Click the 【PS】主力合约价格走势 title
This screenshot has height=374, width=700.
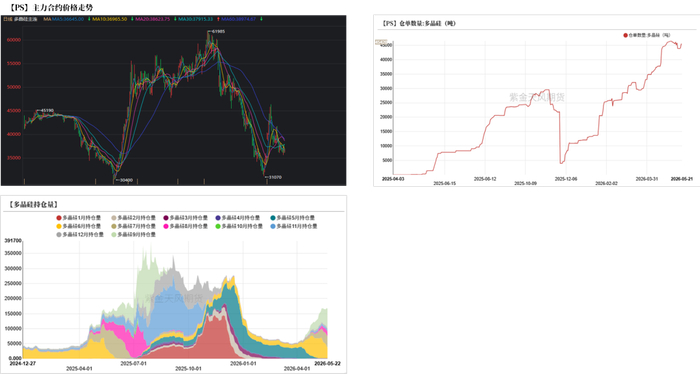pos(51,8)
